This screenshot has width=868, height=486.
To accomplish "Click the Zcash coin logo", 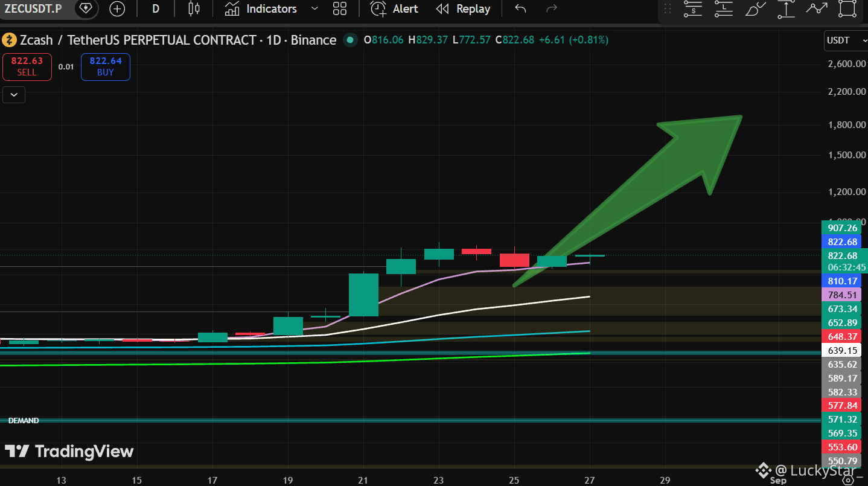I will point(9,40).
